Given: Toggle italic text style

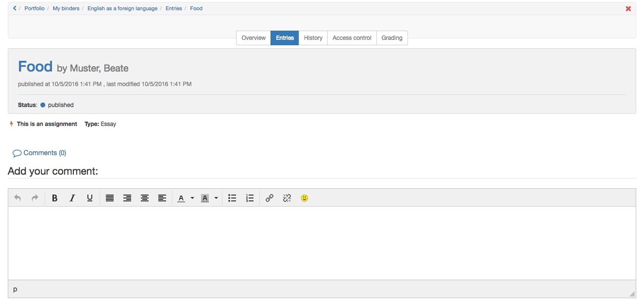Looking at the screenshot, I should click(x=72, y=198).
